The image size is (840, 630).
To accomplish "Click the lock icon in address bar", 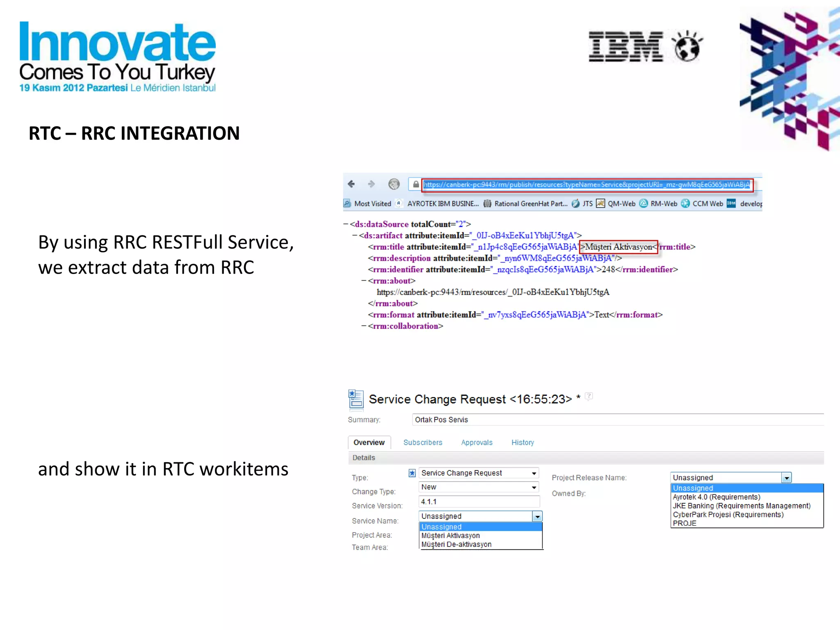I will pyautogui.click(x=416, y=185).
